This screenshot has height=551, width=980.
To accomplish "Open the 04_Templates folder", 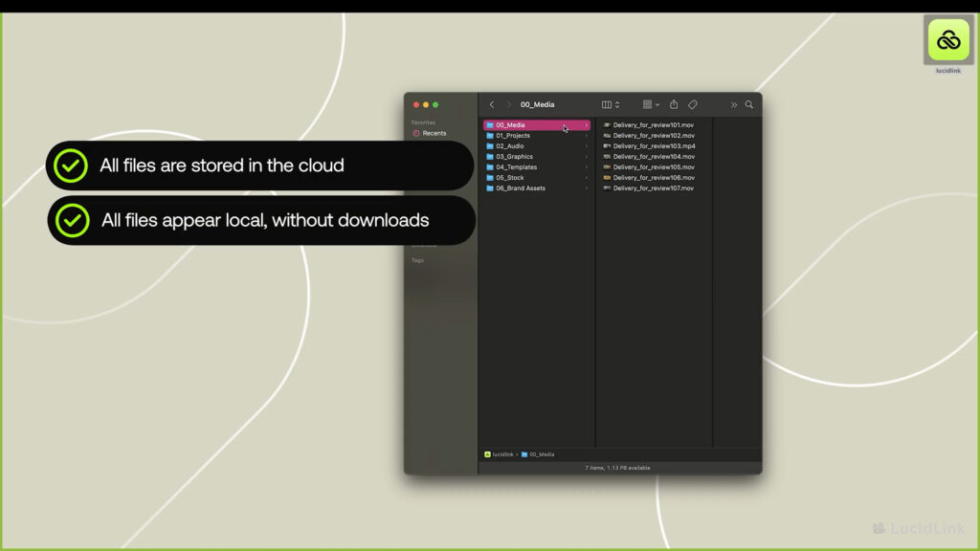I will coord(516,167).
